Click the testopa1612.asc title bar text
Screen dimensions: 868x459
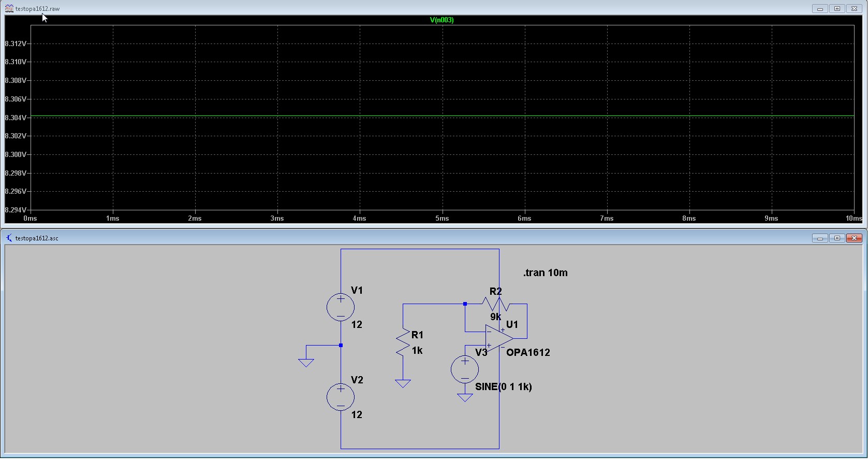point(37,238)
